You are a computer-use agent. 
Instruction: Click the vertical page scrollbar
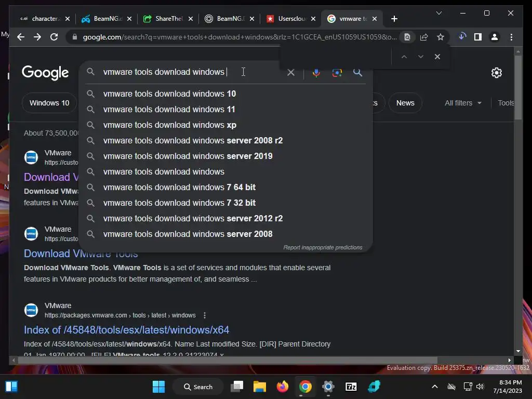(518, 87)
